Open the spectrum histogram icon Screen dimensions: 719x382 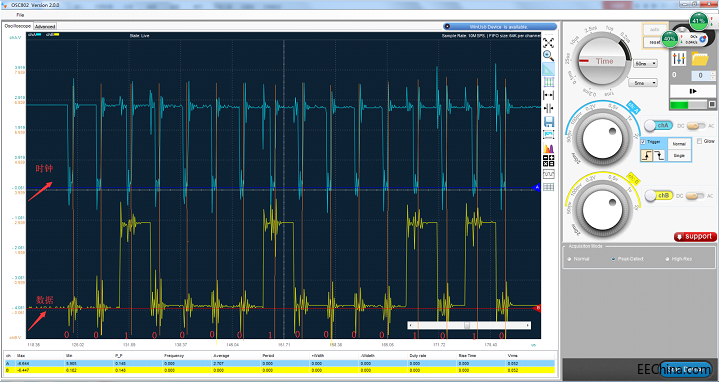(548, 148)
